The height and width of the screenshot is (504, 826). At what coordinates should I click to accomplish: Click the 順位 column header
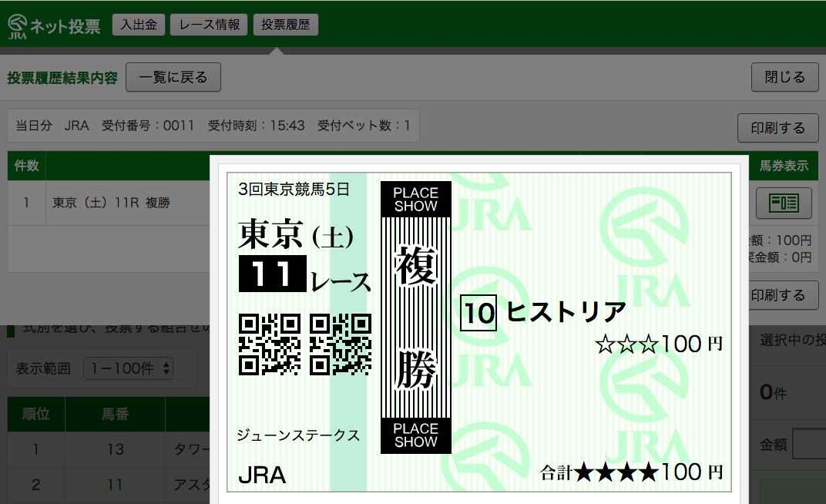pos(35,414)
